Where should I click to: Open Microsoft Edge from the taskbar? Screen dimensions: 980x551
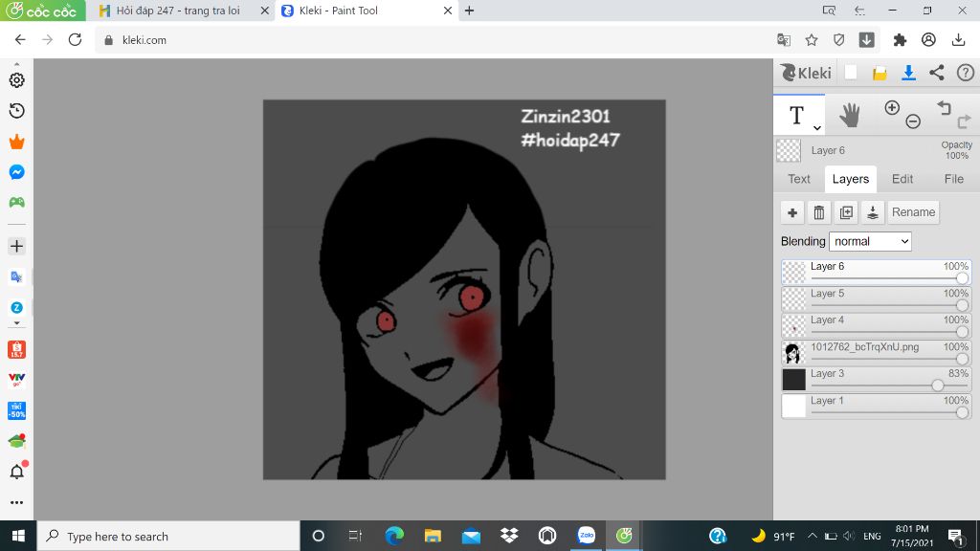(x=394, y=536)
